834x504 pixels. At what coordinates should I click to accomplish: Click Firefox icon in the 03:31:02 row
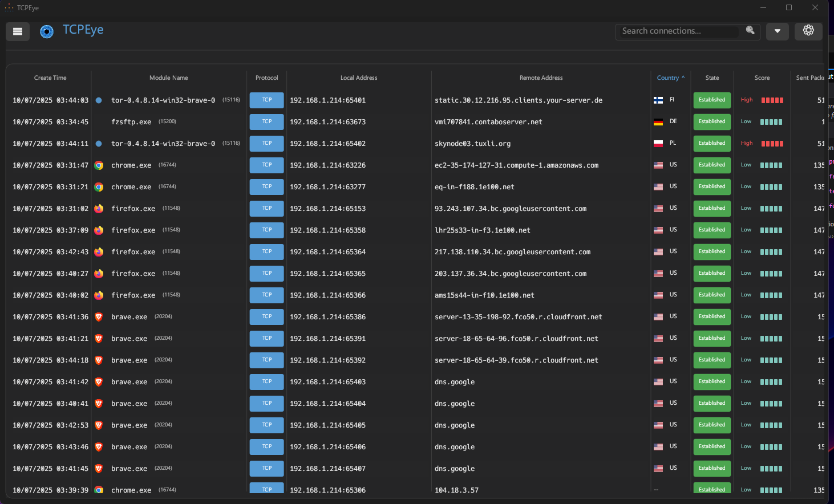pyautogui.click(x=99, y=209)
